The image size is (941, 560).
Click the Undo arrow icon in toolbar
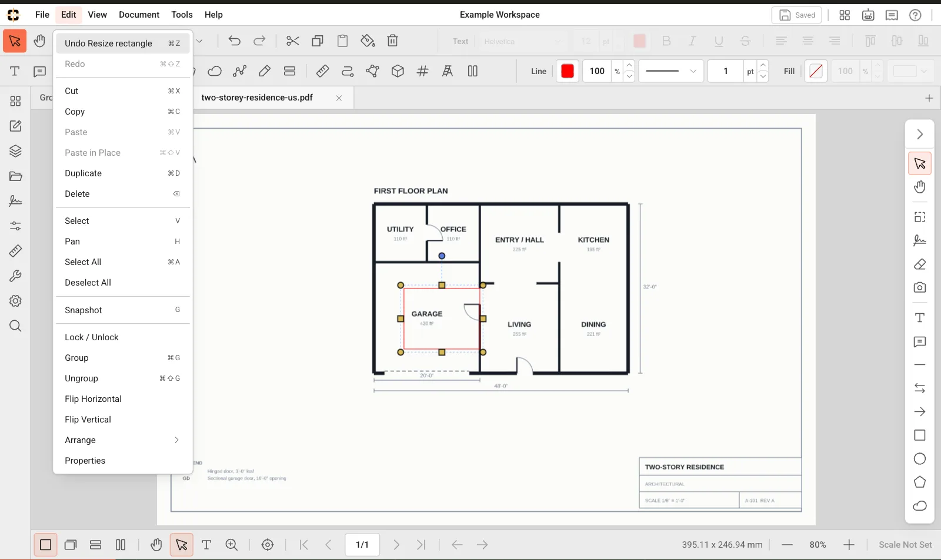pyautogui.click(x=234, y=41)
